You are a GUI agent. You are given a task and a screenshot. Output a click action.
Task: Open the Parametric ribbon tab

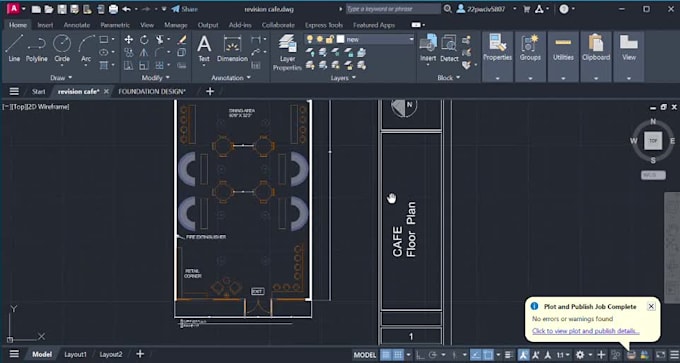click(x=115, y=25)
